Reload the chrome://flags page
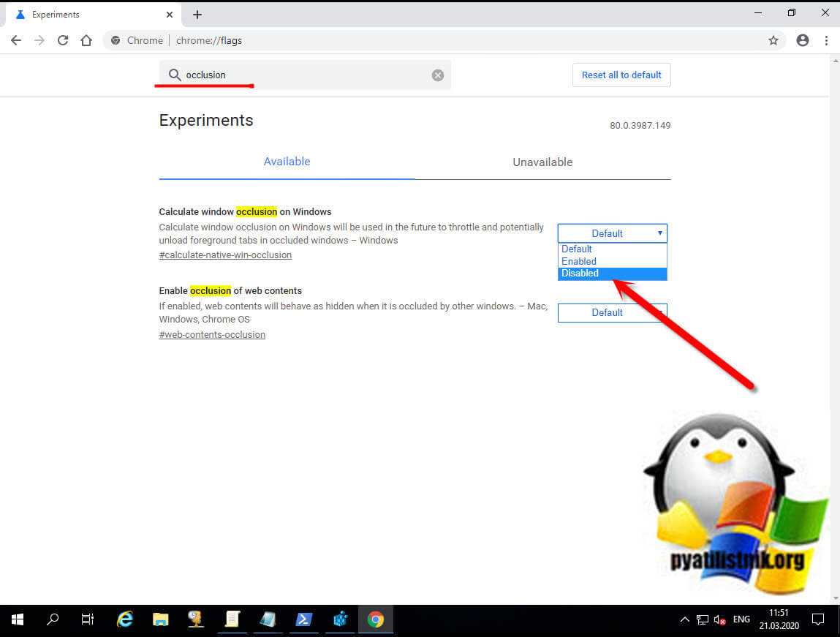840x637 pixels. 63,40
